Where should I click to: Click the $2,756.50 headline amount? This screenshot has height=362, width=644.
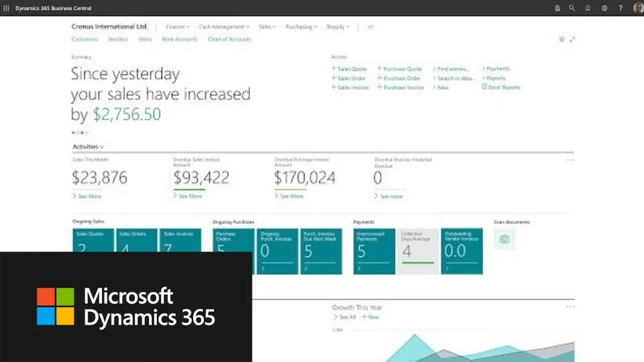[x=127, y=114]
